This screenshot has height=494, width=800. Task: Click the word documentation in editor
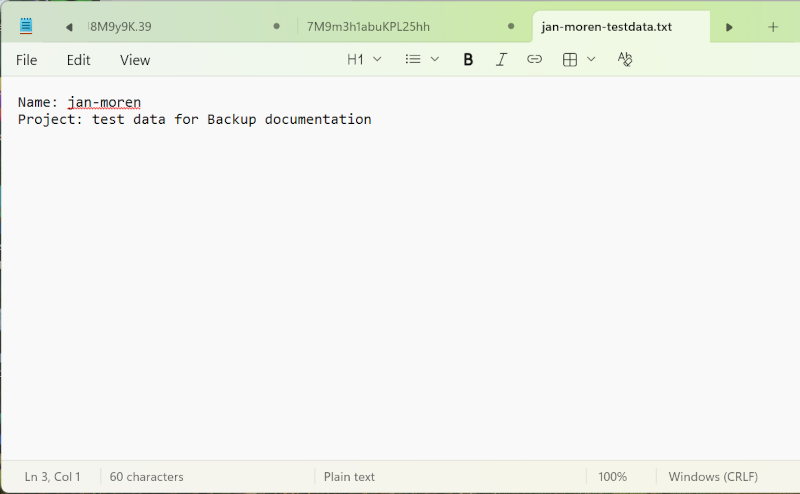tap(318, 119)
